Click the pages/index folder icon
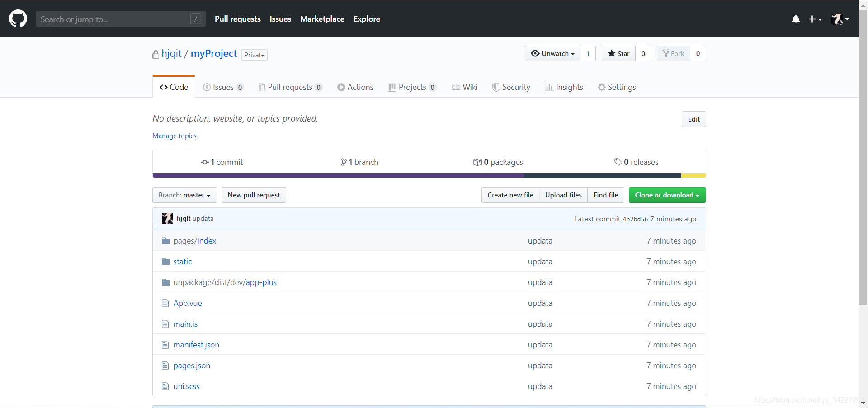This screenshot has width=868, height=408. tap(166, 241)
